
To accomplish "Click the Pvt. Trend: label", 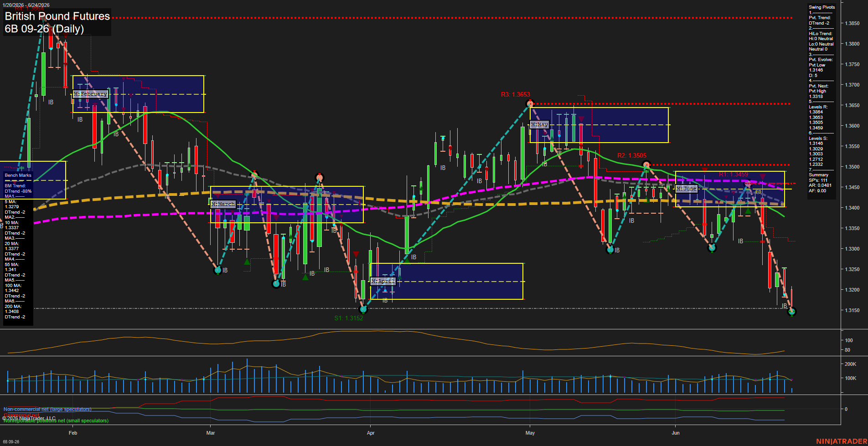I will click(x=820, y=18).
